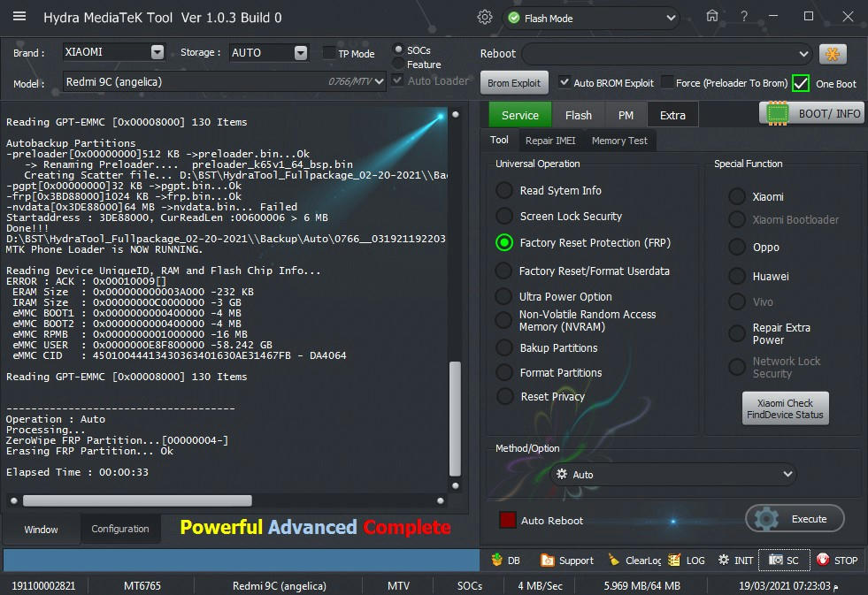Switch to Repair IMEI sub-tab

[550, 141]
